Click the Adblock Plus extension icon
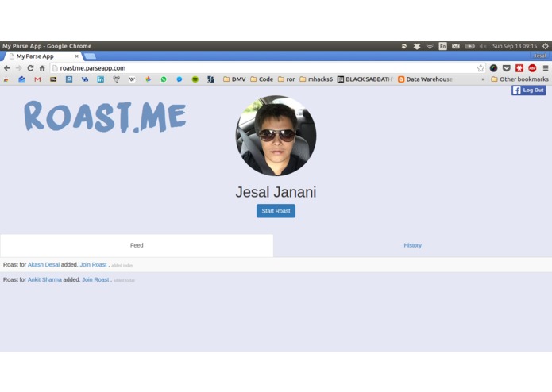Screen dimensions: 552x392 click(x=532, y=68)
